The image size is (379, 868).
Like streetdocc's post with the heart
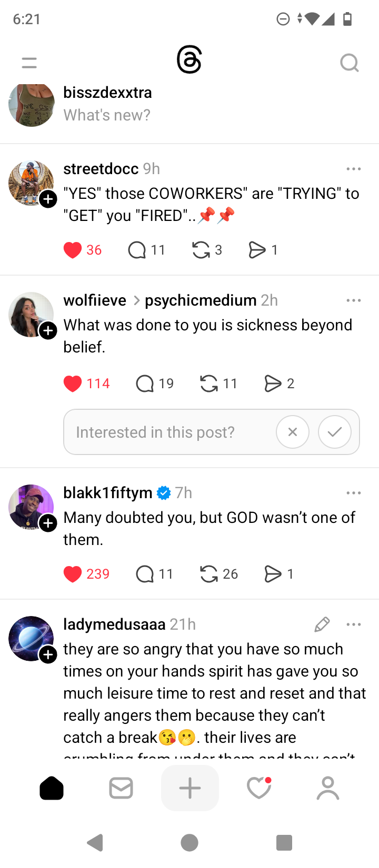click(73, 250)
